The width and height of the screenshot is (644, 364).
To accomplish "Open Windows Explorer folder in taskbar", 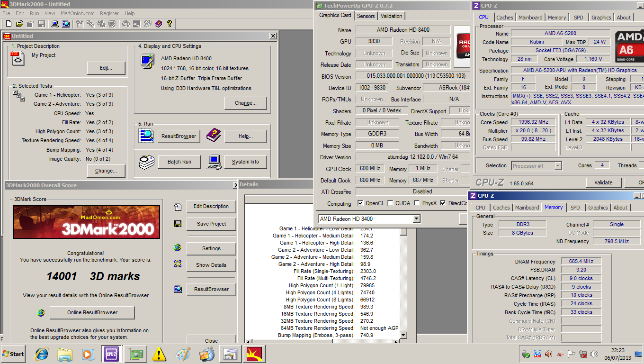I will tap(65, 354).
